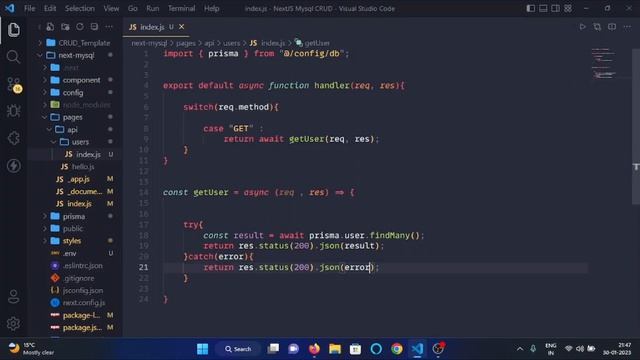
Task: Open the .env file
Action: pyautogui.click(x=75, y=253)
